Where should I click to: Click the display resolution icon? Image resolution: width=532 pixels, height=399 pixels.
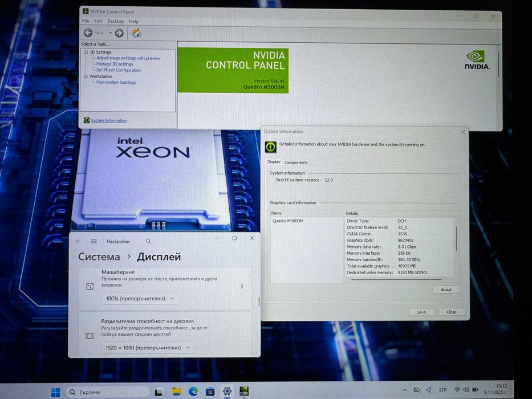click(x=90, y=336)
